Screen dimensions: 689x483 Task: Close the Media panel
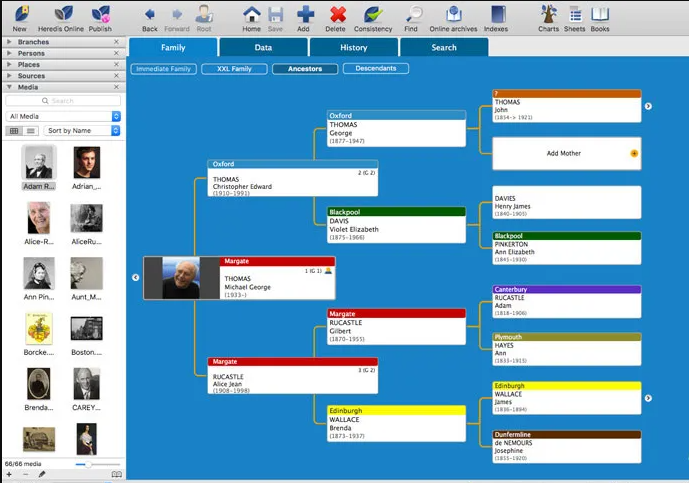tap(116, 87)
